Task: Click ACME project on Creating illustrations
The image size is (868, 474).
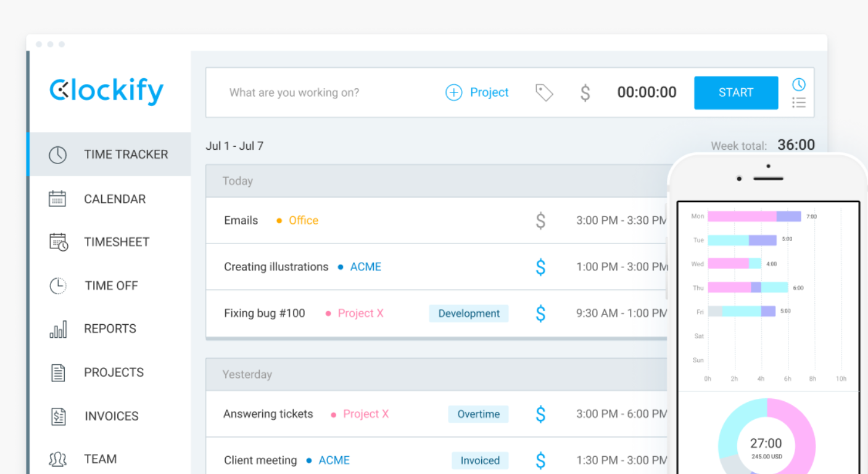Action: tap(366, 267)
